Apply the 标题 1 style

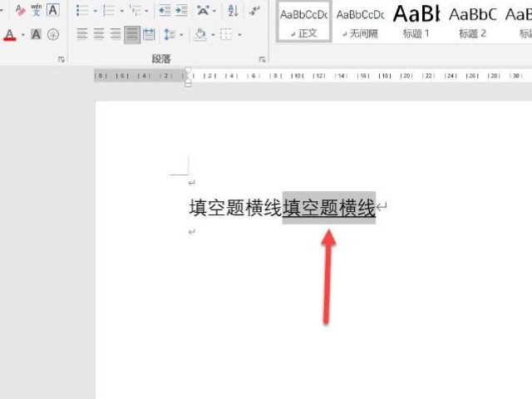point(416,22)
